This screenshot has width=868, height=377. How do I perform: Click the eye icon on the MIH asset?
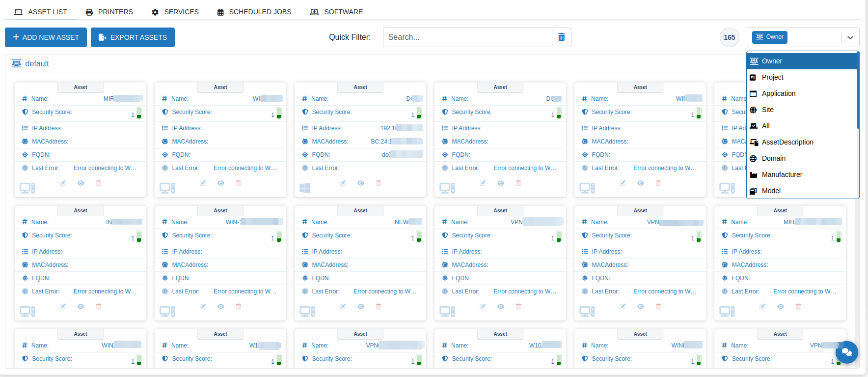780,306
